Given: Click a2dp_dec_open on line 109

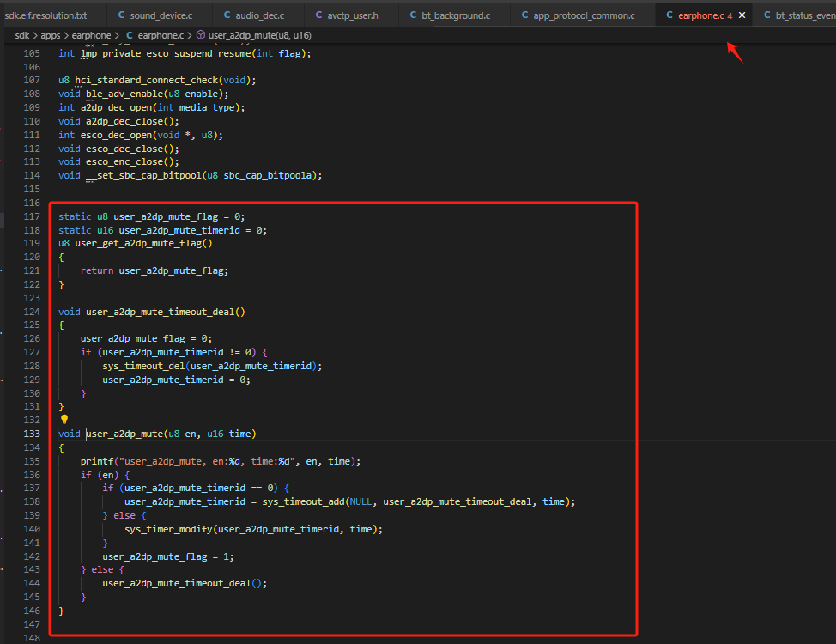Looking at the screenshot, I should 116,108.
